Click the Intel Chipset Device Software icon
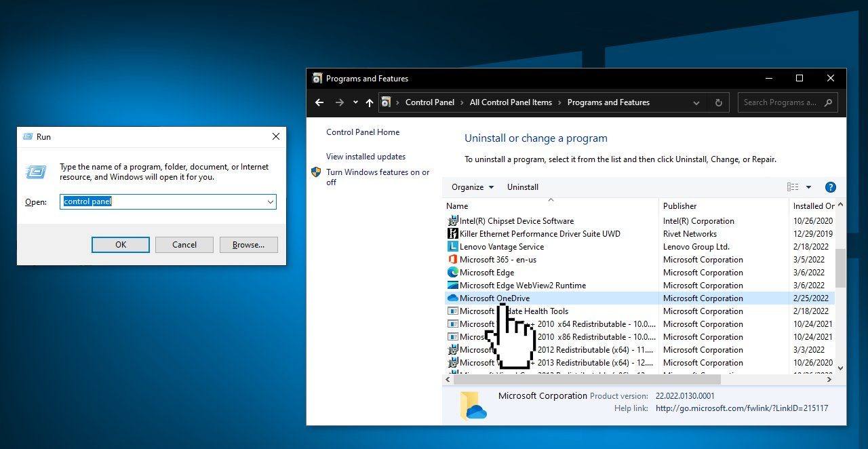 coord(453,221)
